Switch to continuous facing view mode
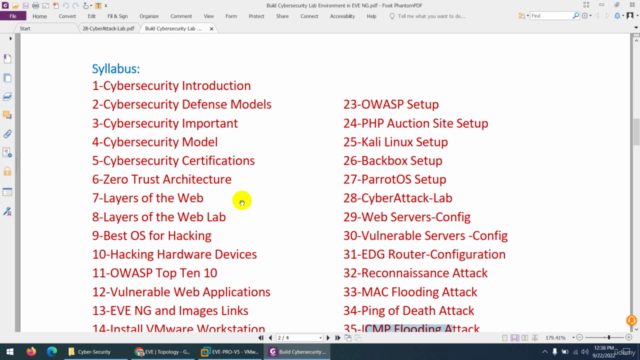This screenshot has width=640, height=360. (x=535, y=338)
